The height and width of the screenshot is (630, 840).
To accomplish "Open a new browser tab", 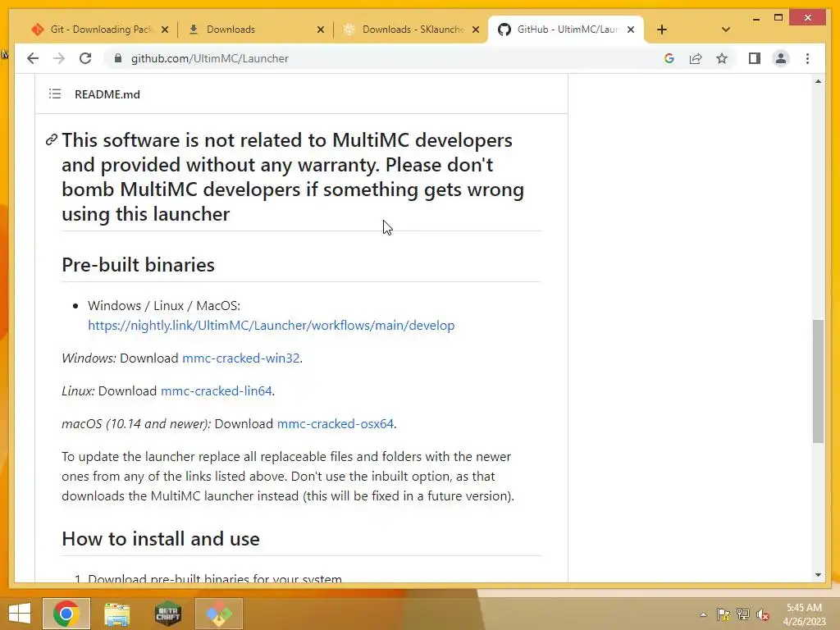I will pyautogui.click(x=662, y=30).
